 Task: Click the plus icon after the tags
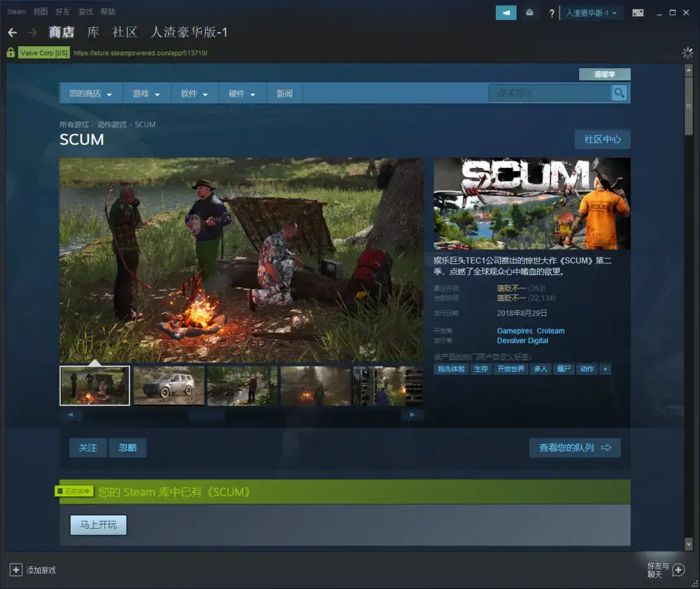coord(605,368)
